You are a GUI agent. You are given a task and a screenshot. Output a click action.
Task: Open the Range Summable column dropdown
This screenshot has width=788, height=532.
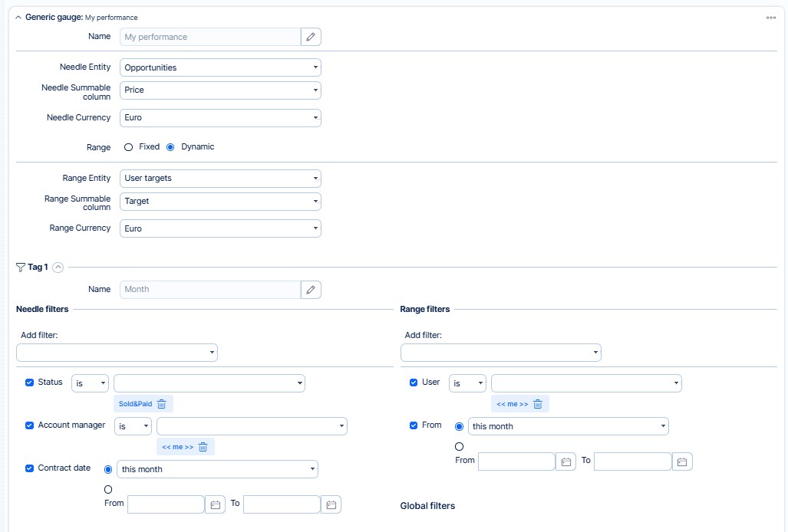(220, 201)
